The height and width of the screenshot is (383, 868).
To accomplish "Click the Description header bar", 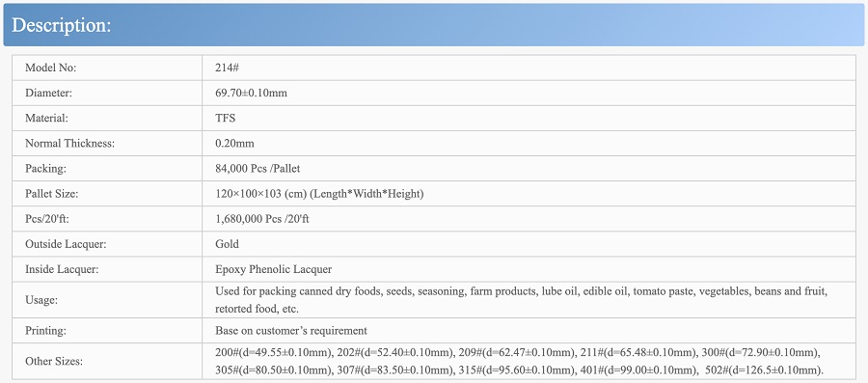I will point(433,25).
